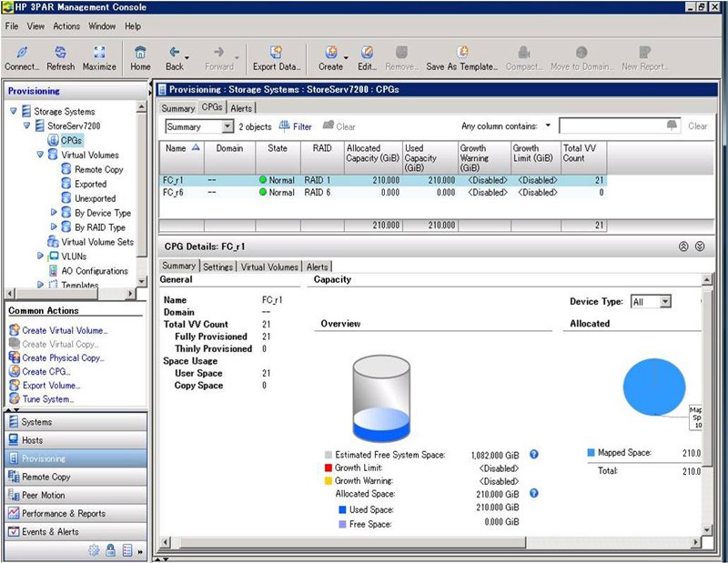Open the Remote Copy navigation pane
The image size is (728, 563).
click(76, 477)
